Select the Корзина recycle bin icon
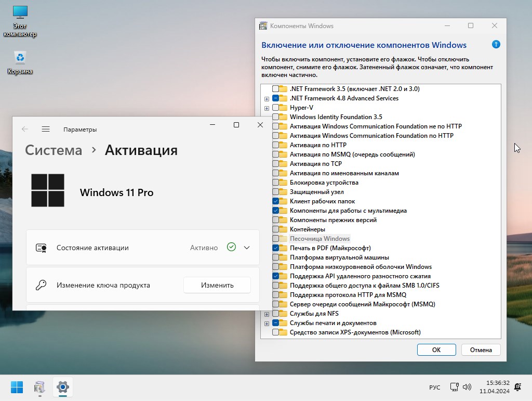 point(20,63)
